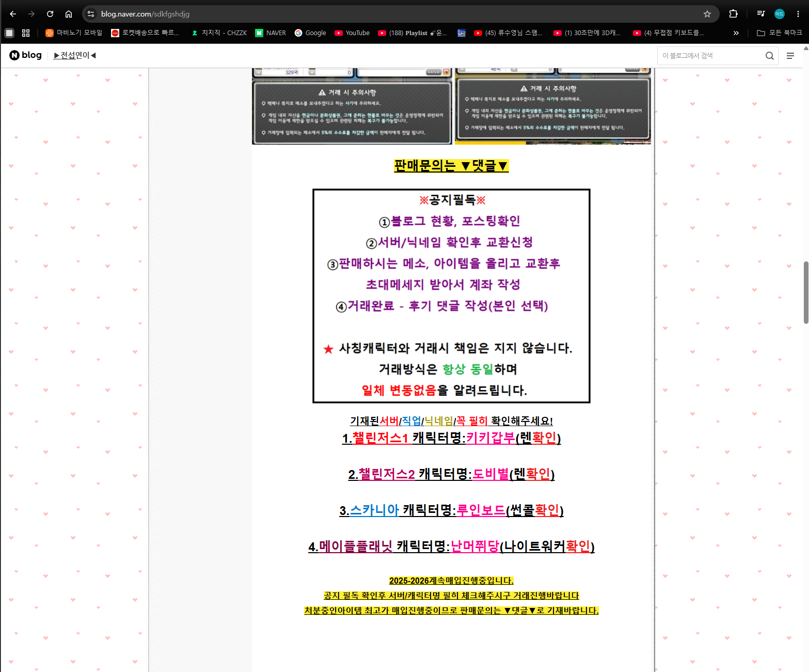Screen dimensions: 809x672
Task: Click the Naver blog logo
Action: tap(26, 55)
